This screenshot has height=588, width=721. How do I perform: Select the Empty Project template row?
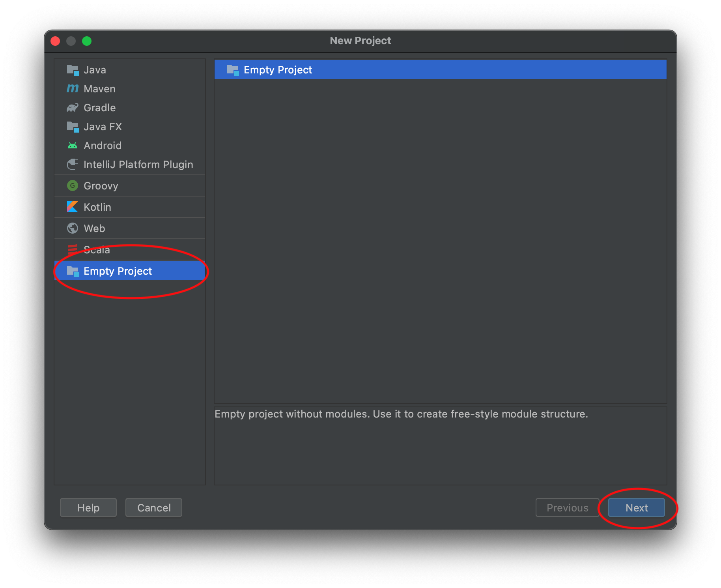[440, 70]
